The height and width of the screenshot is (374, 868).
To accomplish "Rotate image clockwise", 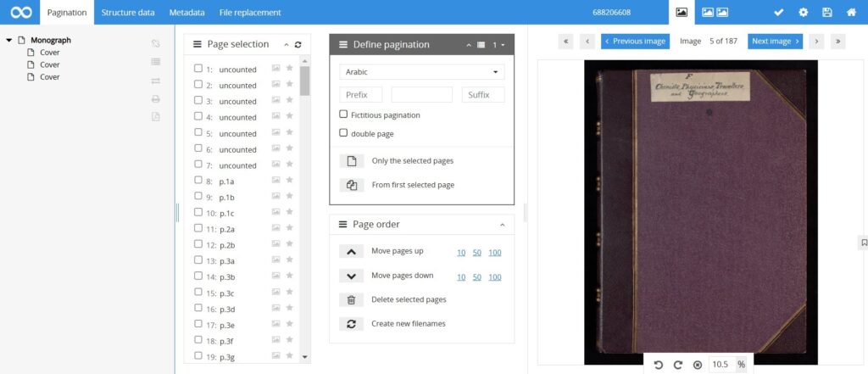I will 677,365.
